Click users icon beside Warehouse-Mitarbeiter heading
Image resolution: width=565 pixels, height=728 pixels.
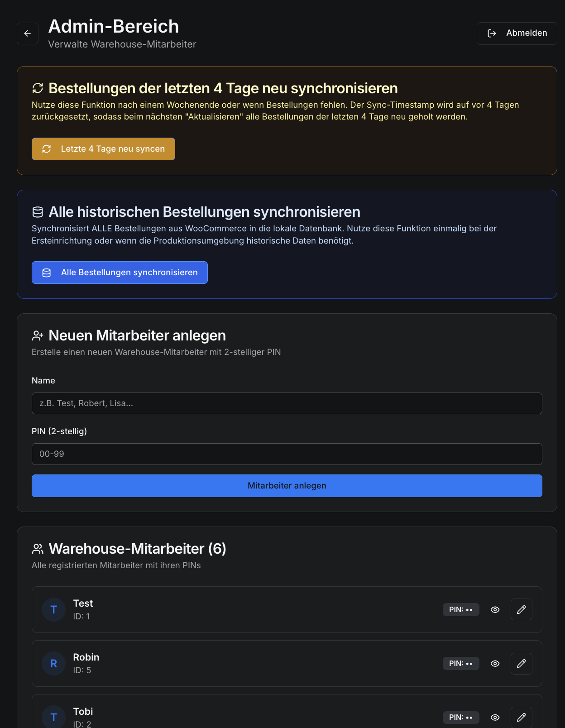tap(38, 549)
